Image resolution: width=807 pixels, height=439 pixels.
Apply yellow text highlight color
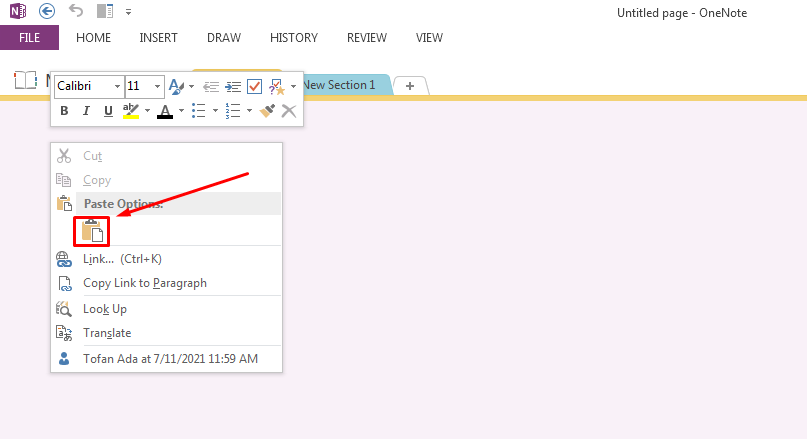131,111
